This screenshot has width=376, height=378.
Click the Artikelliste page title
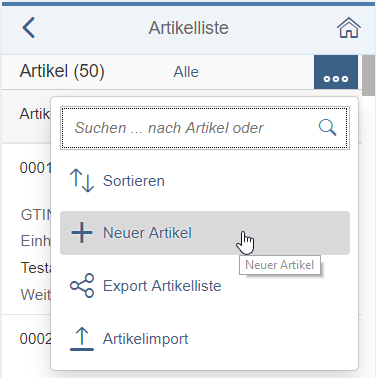tap(188, 28)
